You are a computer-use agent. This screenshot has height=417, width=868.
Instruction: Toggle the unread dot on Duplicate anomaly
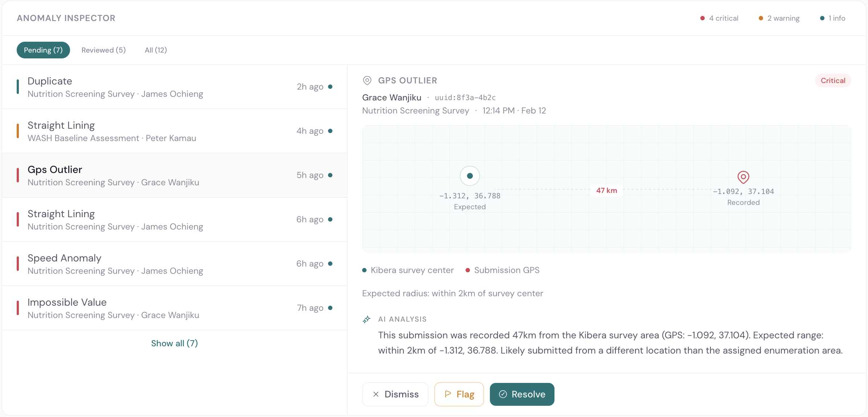[x=331, y=87]
